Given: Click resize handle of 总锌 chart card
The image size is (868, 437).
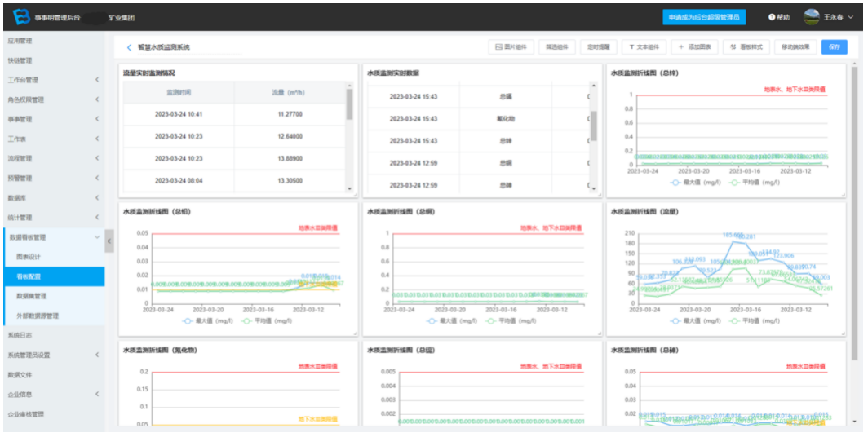Looking at the screenshot, I should [843, 195].
